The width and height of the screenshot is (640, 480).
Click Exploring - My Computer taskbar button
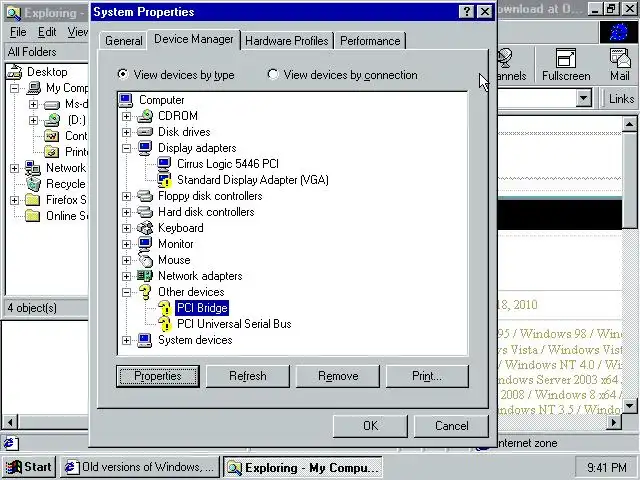tap(303, 467)
